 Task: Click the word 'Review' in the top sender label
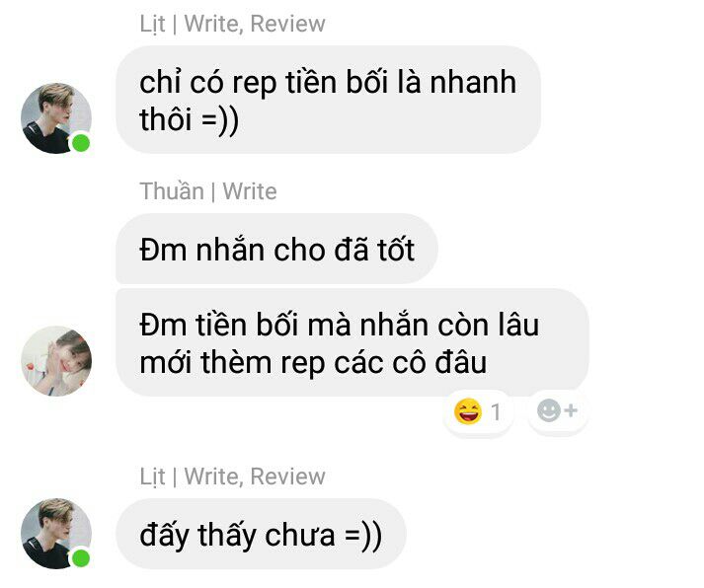pyautogui.click(x=287, y=24)
